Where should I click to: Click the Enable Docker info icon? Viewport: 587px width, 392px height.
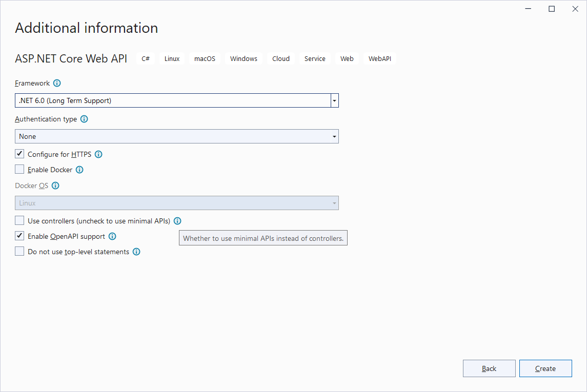click(79, 170)
